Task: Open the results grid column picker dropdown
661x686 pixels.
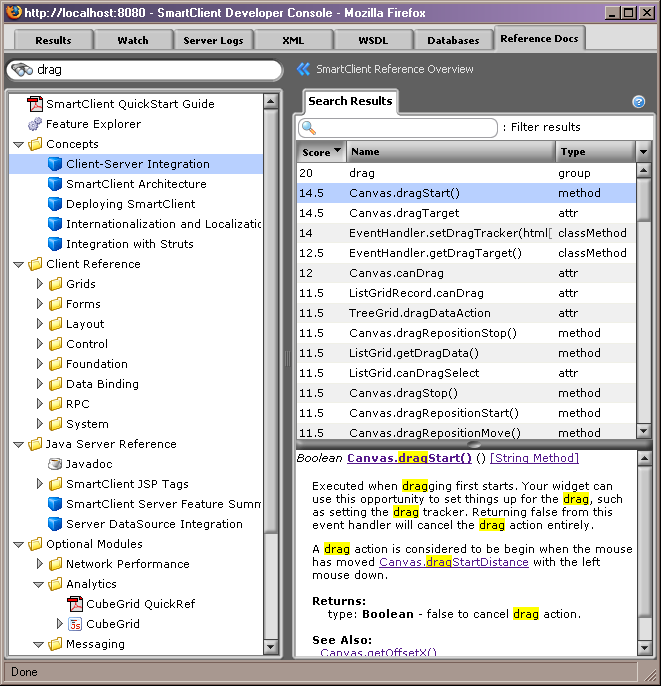Action: pos(643,152)
